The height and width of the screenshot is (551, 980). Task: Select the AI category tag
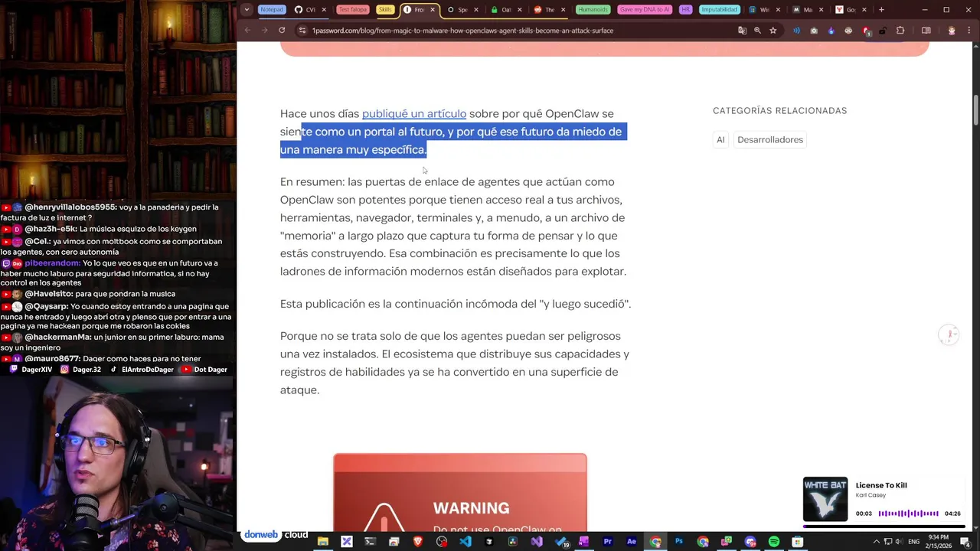pos(720,140)
